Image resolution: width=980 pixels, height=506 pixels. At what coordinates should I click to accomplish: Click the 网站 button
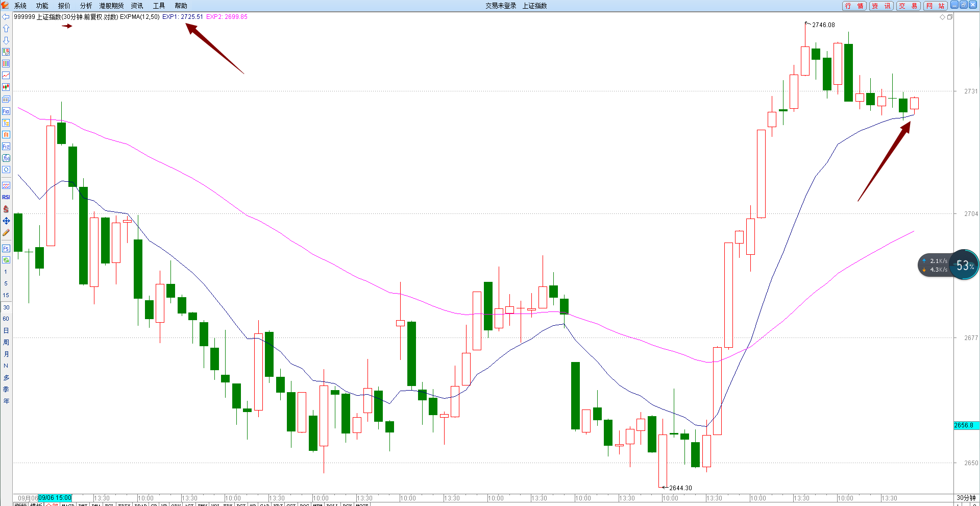tap(936, 6)
